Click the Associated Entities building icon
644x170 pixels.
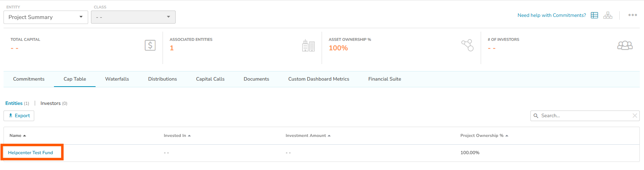(308, 46)
